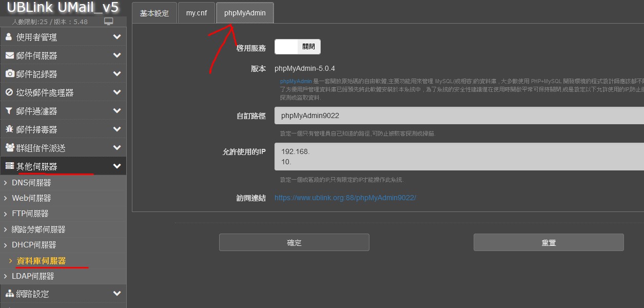Click the bug icon for 郵件掃毒器

(x=9, y=129)
